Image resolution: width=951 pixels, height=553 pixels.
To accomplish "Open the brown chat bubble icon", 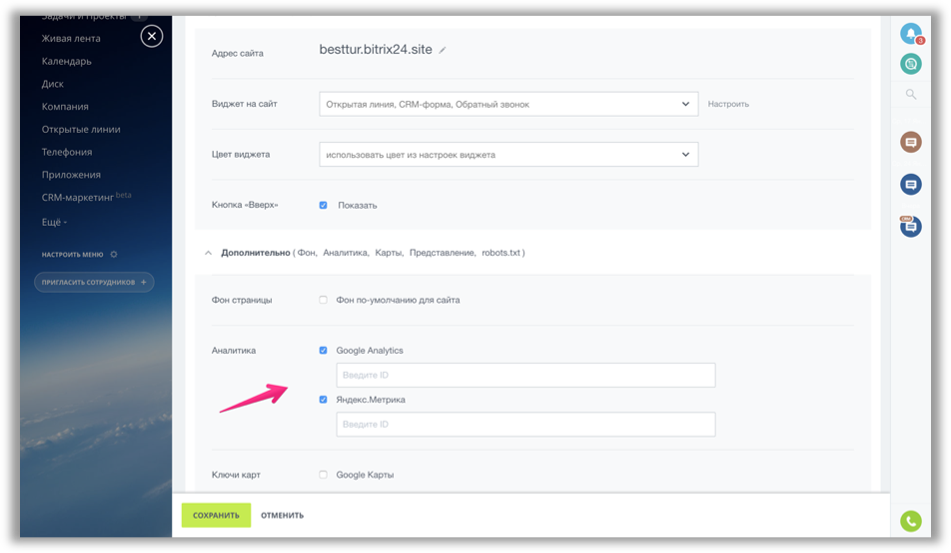I will pos(910,142).
